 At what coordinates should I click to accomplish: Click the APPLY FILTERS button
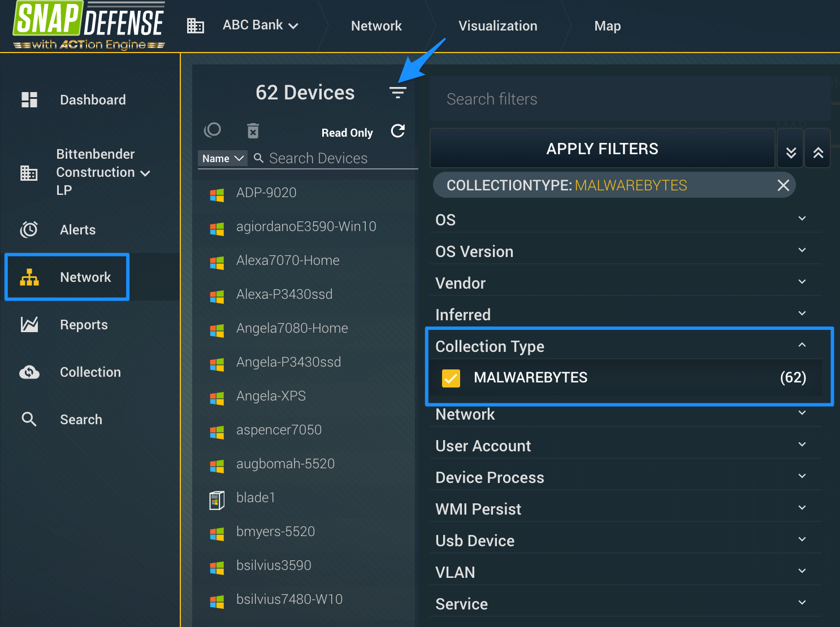coord(603,149)
